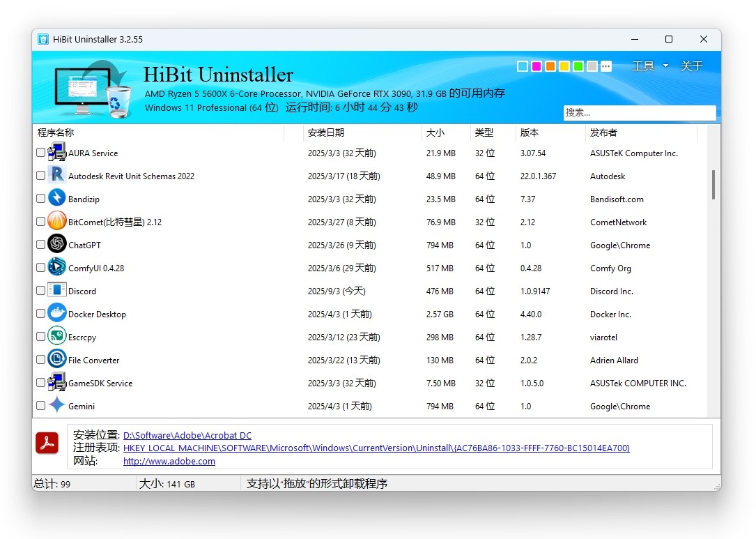Click the Docker Desktop whale icon
The image size is (756, 539).
57,313
